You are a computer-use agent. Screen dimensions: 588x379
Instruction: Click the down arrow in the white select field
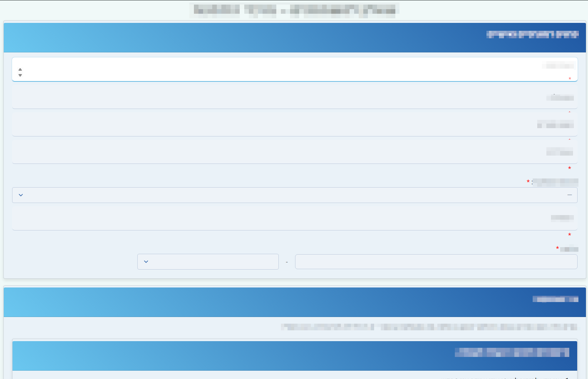click(x=20, y=75)
